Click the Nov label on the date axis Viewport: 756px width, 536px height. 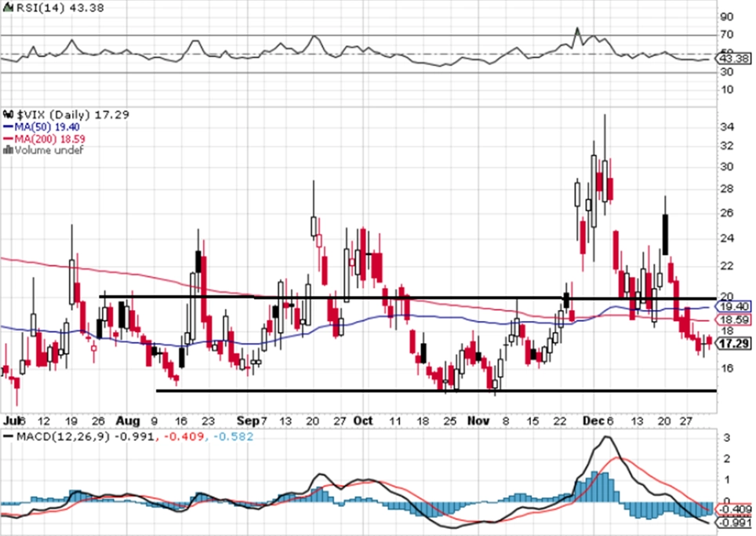[x=478, y=421]
